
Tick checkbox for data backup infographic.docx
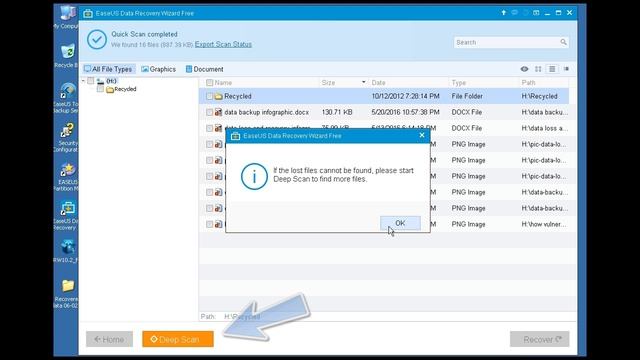pyautogui.click(x=209, y=112)
